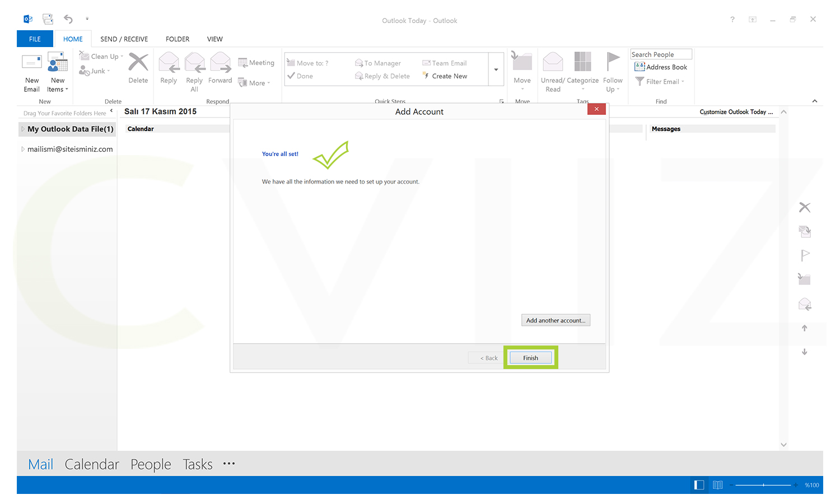Viewport: 840px width, 504px height.
Task: Switch to the SEND / RECEIVE tab
Action: [x=124, y=39]
